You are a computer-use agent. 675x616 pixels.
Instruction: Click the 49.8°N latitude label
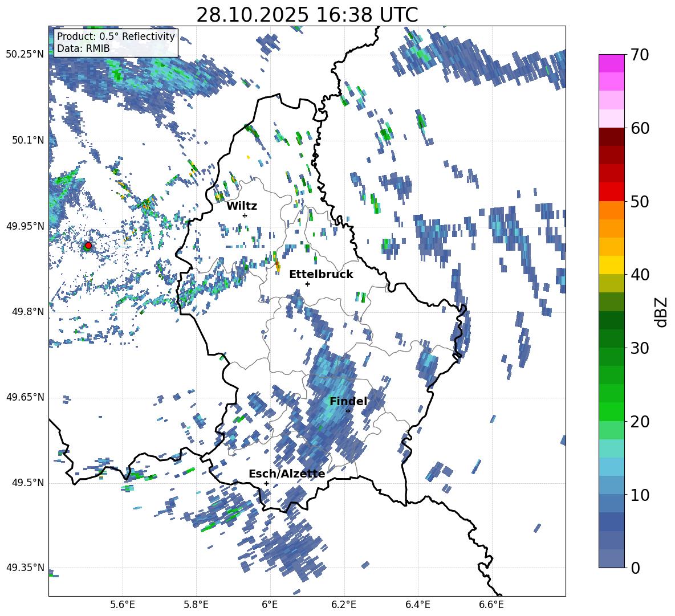point(27,312)
